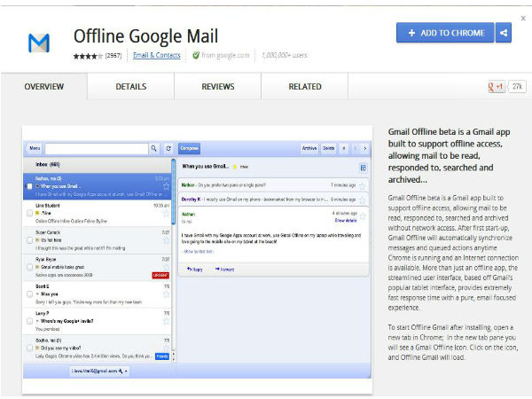The width and height of the screenshot is (532, 399).
Task: Click the refresh icon in the mail preview
Action: [168, 148]
